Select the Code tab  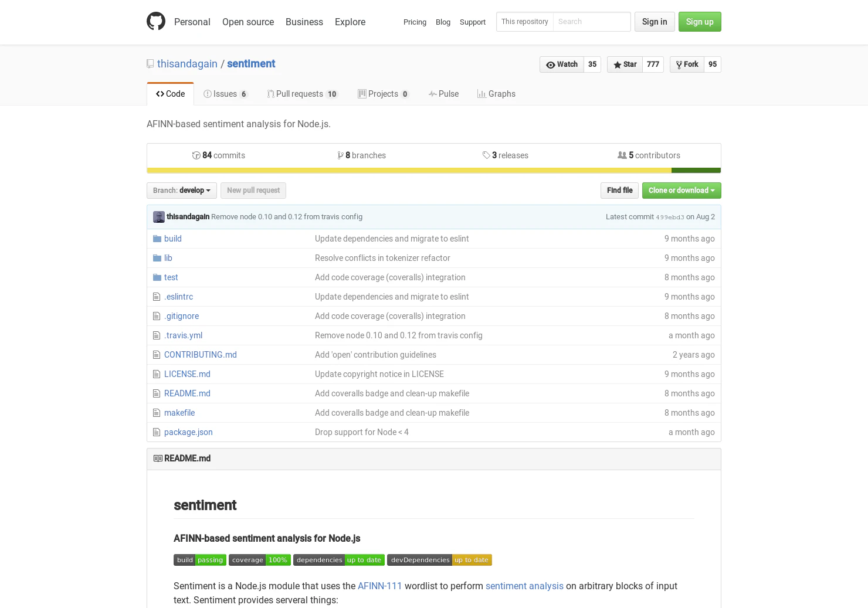coord(170,94)
